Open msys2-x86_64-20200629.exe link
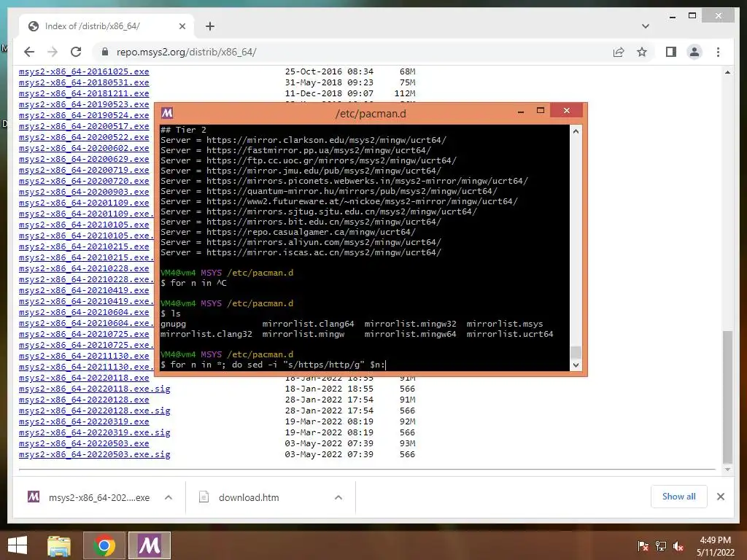The height and width of the screenshot is (560, 747). pos(84,159)
